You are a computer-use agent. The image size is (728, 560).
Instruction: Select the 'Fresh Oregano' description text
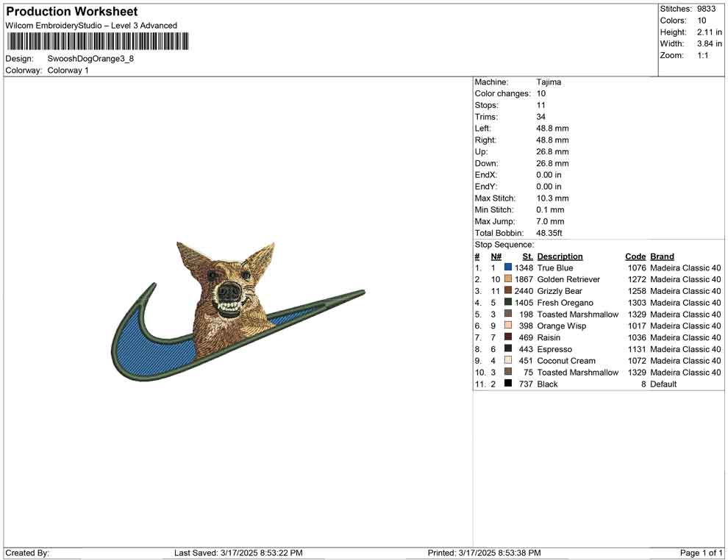565,303
